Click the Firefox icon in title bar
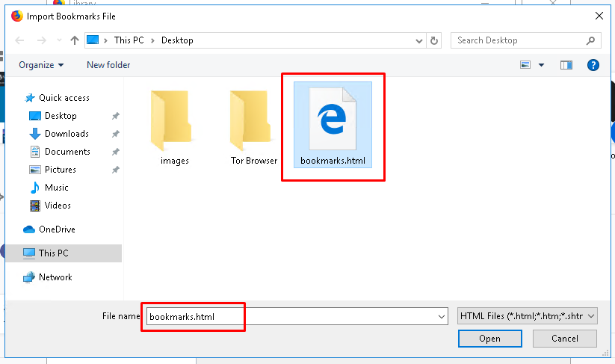 pos(17,16)
